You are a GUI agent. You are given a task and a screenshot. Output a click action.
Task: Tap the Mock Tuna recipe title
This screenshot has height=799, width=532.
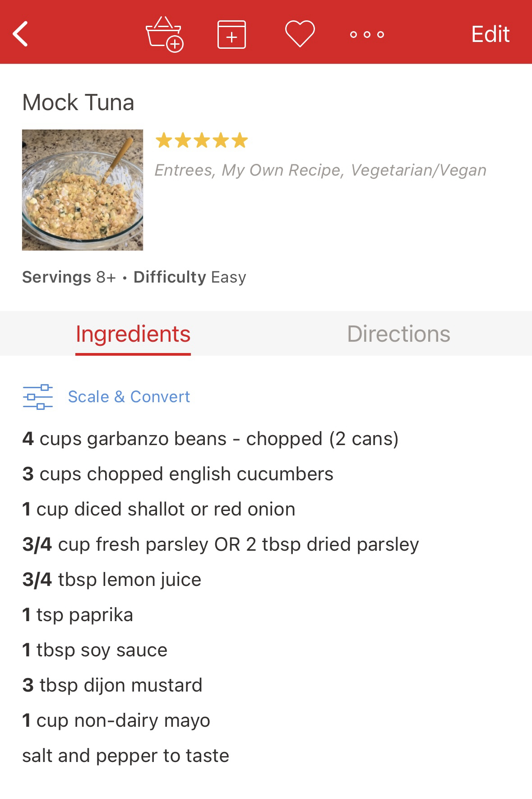tap(79, 102)
